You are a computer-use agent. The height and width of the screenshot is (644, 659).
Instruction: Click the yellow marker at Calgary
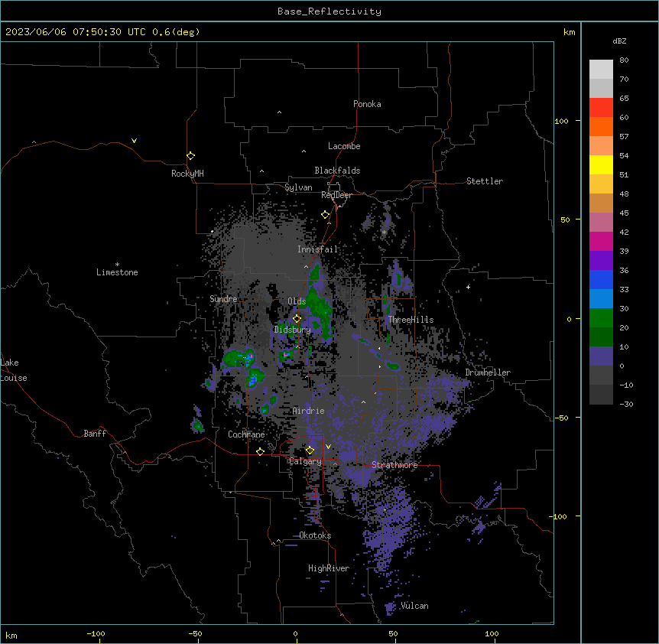pyautogui.click(x=310, y=450)
